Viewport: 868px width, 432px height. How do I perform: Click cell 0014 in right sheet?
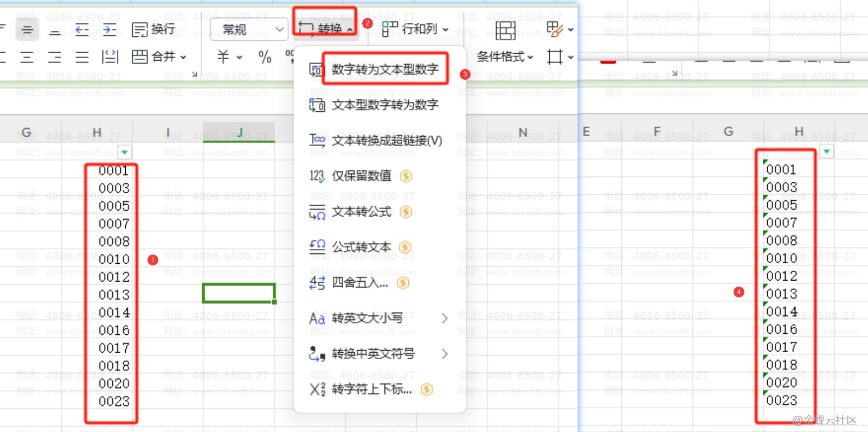pyautogui.click(x=799, y=312)
